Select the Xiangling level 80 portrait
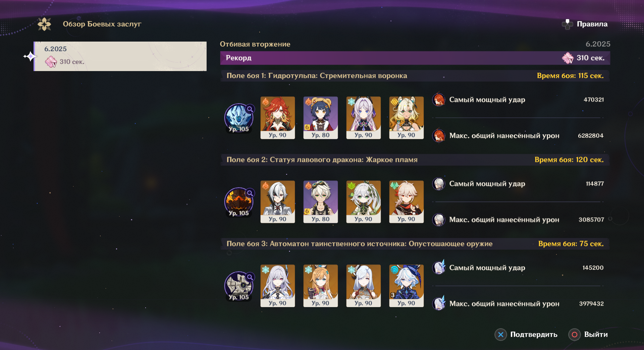644x350 pixels. pyautogui.click(x=321, y=118)
